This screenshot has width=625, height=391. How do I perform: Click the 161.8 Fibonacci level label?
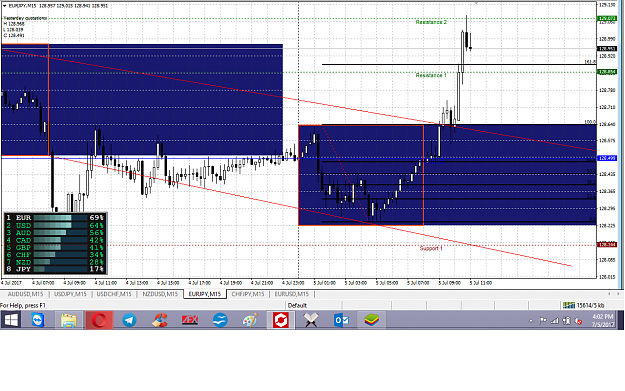pos(590,62)
